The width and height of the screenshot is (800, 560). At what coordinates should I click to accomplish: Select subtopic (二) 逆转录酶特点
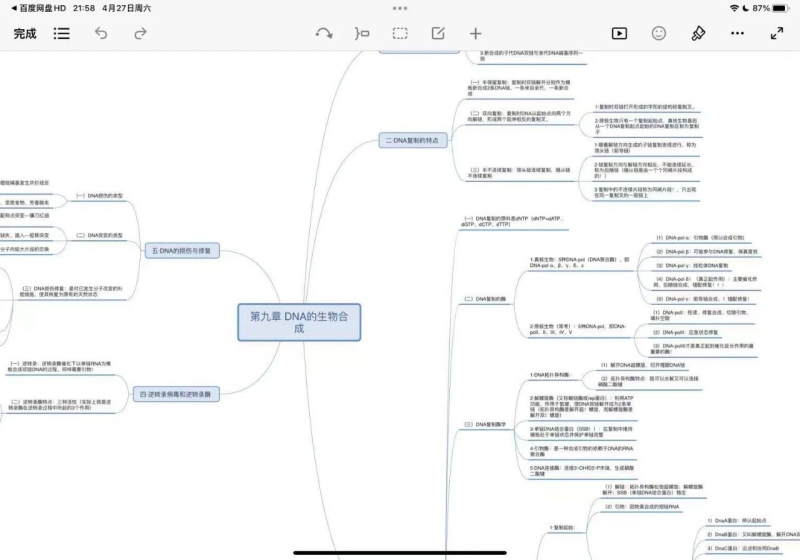click(x=60, y=405)
